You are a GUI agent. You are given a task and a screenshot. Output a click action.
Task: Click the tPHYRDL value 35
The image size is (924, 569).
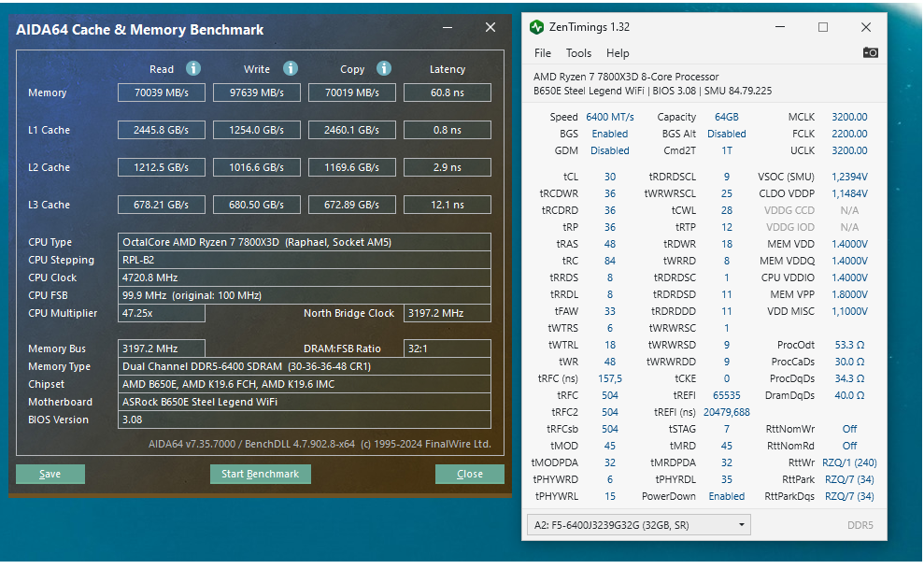[727, 479]
